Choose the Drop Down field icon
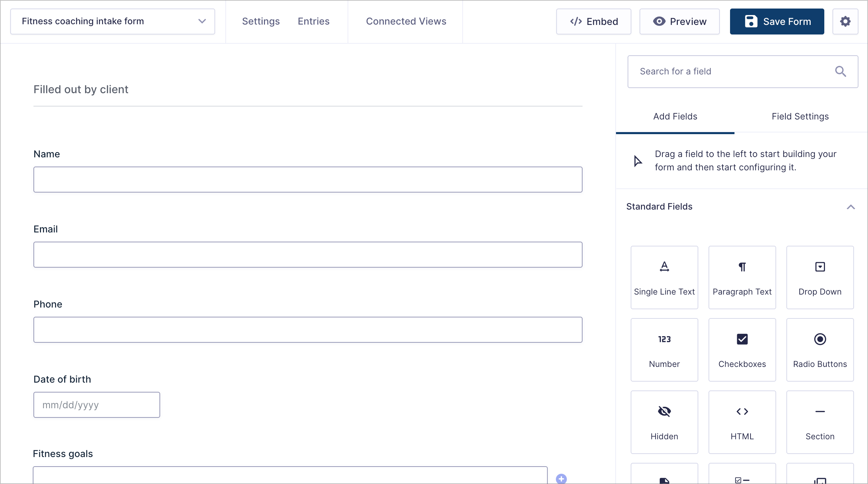Image resolution: width=868 pixels, height=484 pixels. [820, 277]
